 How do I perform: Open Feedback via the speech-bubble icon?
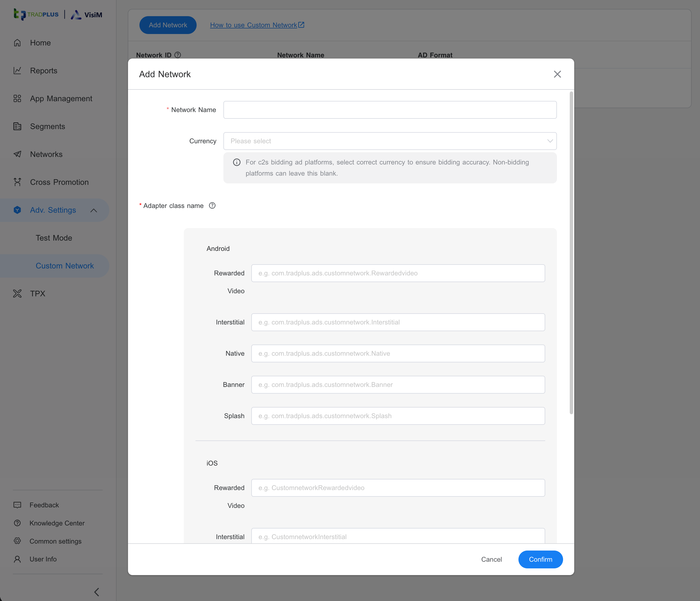(x=18, y=505)
